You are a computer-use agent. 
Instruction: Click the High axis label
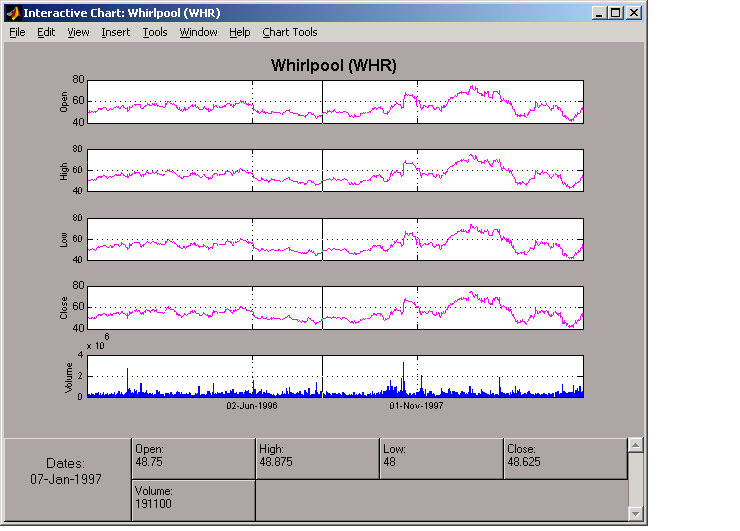64,171
